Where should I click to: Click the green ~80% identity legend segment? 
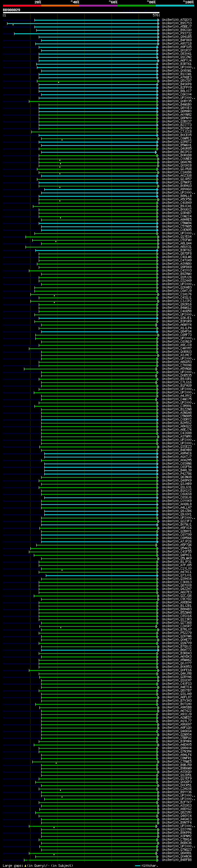point(137,6)
